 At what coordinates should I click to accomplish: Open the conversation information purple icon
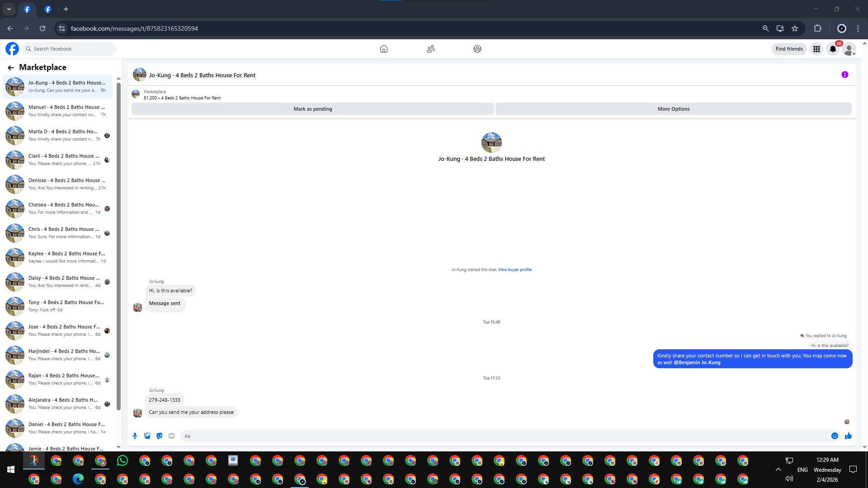pos(844,75)
